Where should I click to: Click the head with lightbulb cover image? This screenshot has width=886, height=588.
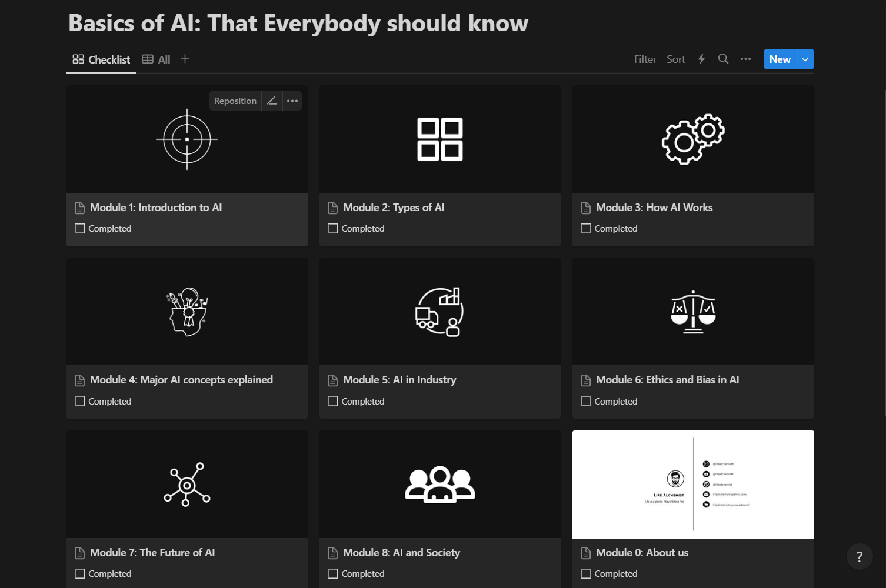pos(187,312)
